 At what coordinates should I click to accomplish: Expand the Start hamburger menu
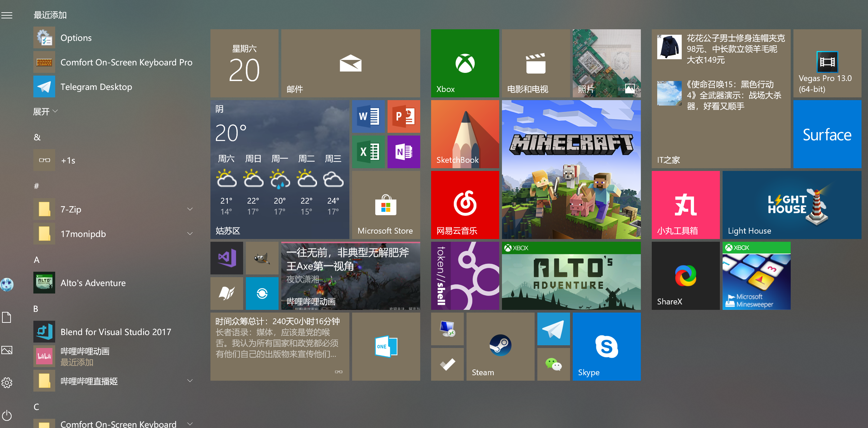pyautogui.click(x=7, y=15)
